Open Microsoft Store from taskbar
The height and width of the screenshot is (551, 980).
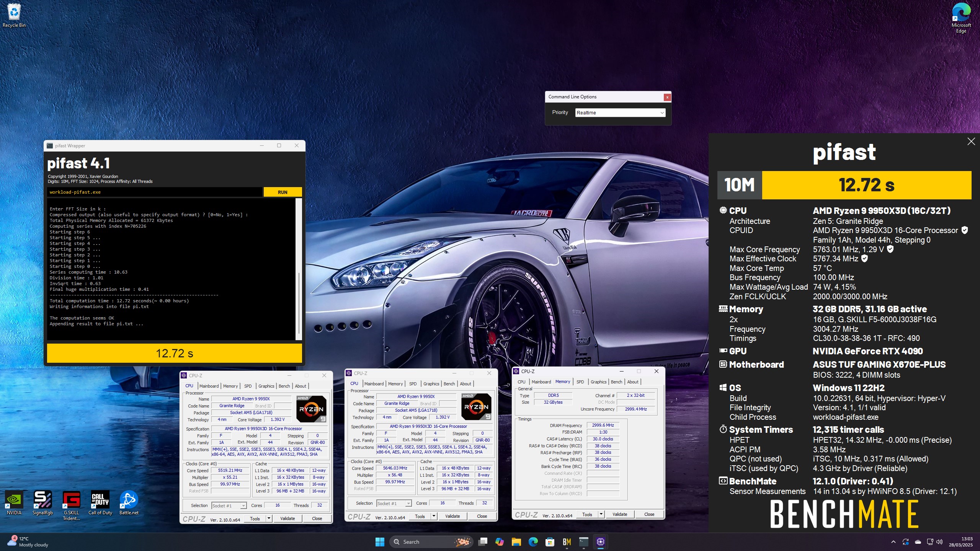550,542
